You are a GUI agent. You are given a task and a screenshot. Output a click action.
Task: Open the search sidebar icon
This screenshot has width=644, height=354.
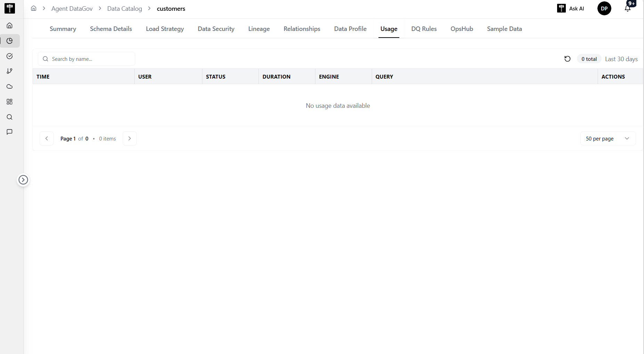pyautogui.click(x=10, y=117)
